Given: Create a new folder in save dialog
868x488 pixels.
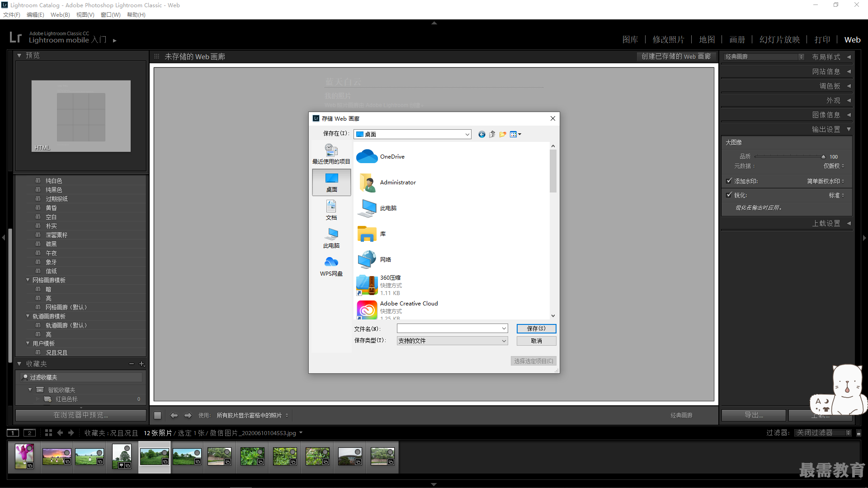Looking at the screenshot, I should point(502,134).
